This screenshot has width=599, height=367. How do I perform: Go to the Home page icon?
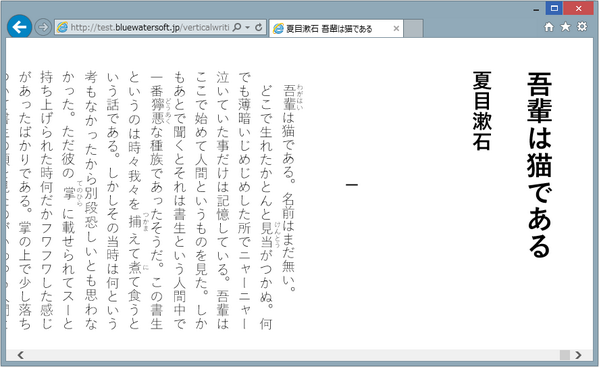point(549,27)
